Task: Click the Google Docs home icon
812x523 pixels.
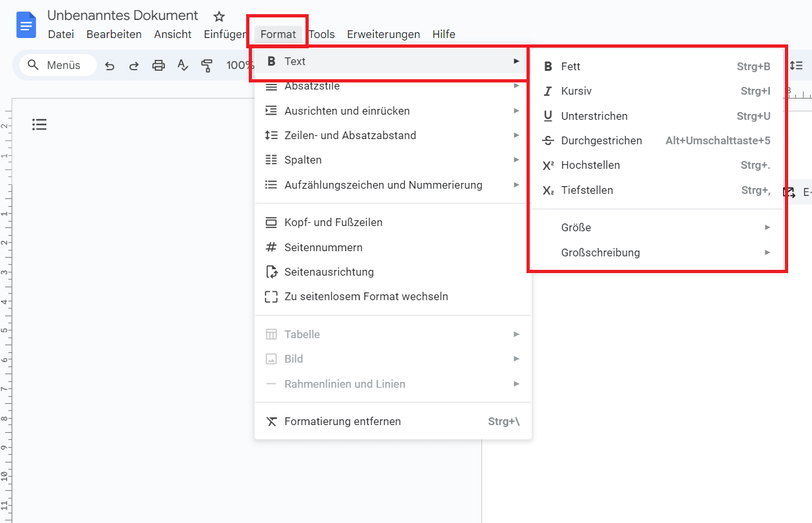Action: pos(25,24)
